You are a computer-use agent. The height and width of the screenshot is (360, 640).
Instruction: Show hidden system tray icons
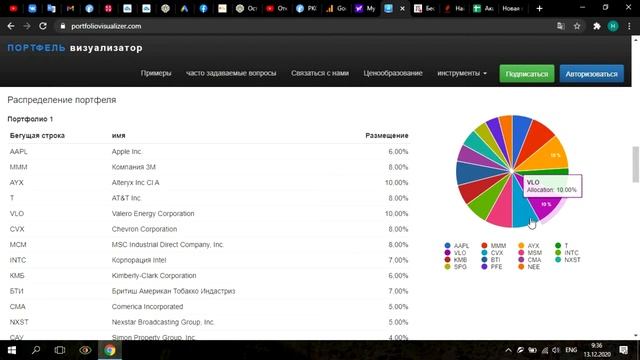click(x=508, y=350)
